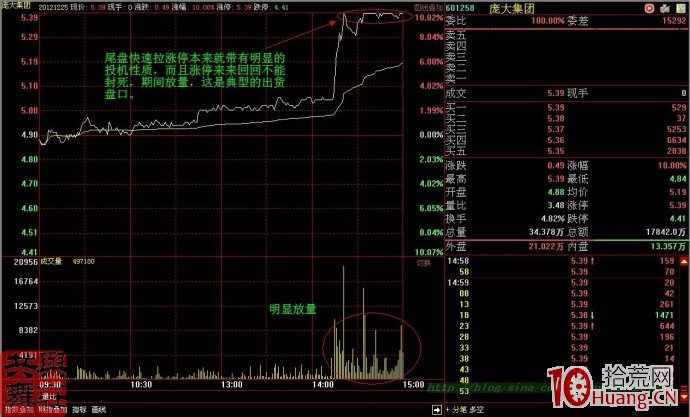Screen dimensions: 690x417
Task: Click the 内盘 value 13.357万
Action: pos(668,246)
